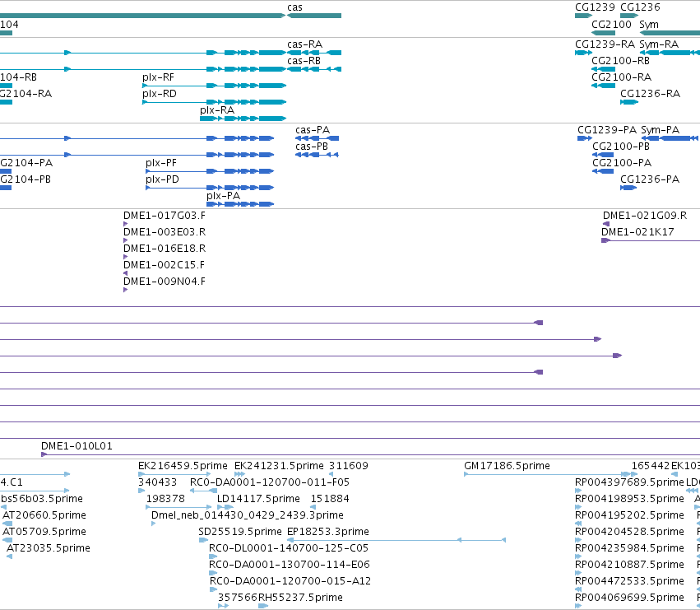Image resolution: width=700 pixels, height=610 pixels.
Task: Select the CG2100-RB transcript label
Action: [x=620, y=61]
